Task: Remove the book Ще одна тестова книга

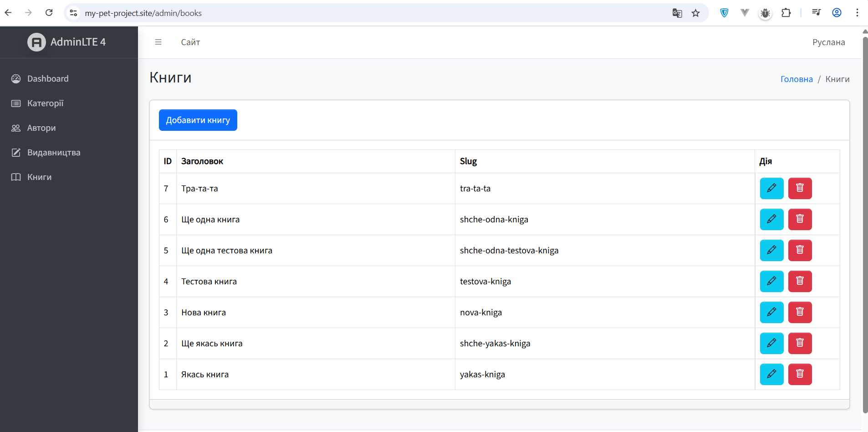Action: [800, 250]
